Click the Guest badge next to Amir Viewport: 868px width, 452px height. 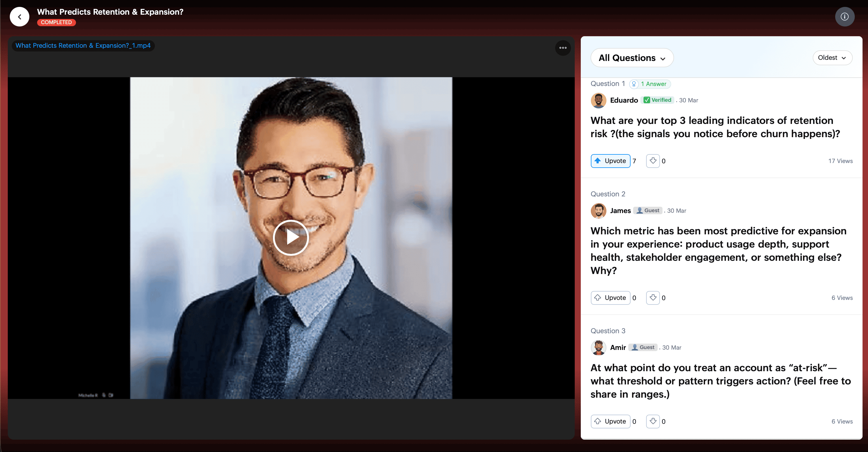pos(643,347)
